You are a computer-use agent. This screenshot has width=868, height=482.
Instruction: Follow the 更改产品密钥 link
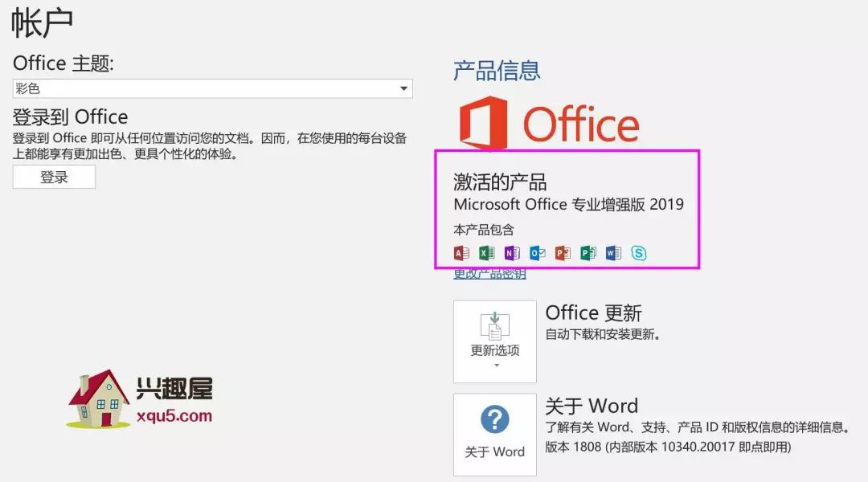pos(490,273)
